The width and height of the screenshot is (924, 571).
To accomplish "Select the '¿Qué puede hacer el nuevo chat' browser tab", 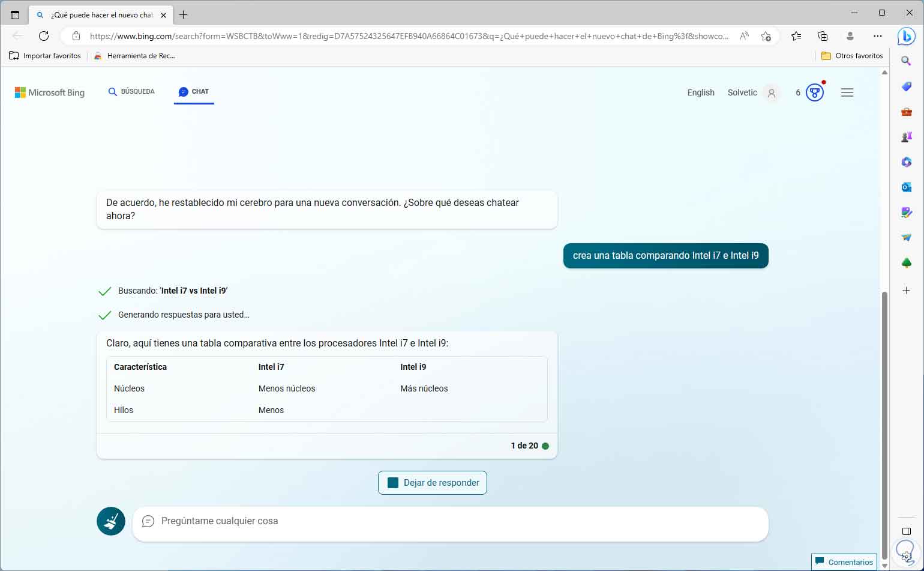I will tap(102, 15).
